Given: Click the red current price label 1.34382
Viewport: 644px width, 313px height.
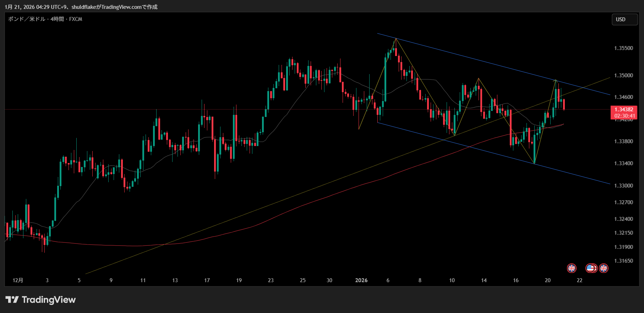Looking at the screenshot, I should 624,110.
